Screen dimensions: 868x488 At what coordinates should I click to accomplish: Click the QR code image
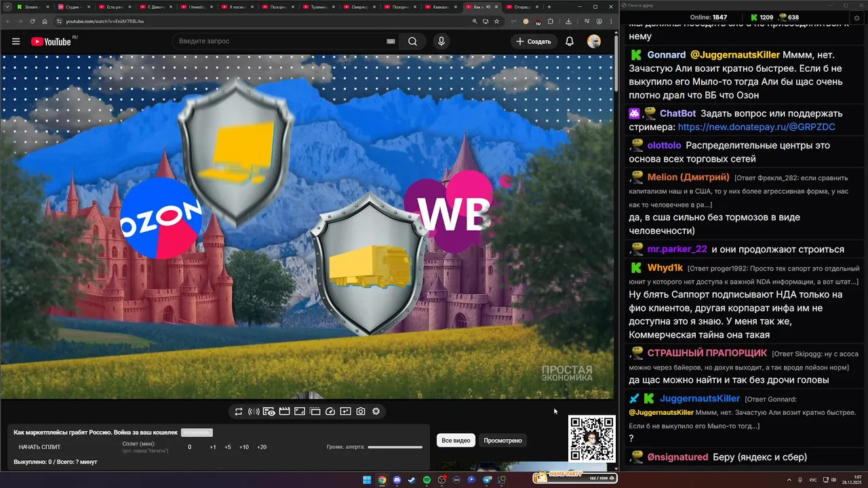click(592, 439)
